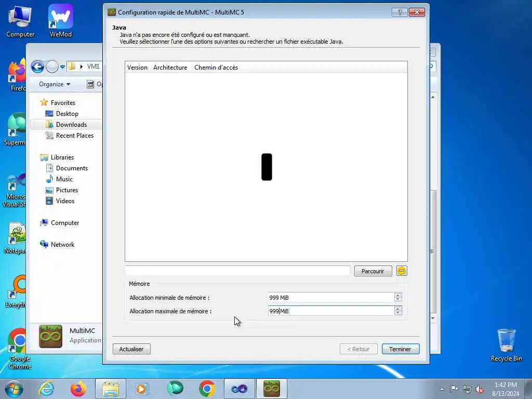Viewport: 532px width, 399px height.
Task: Open Pictures library in Explorer
Action: click(x=67, y=190)
